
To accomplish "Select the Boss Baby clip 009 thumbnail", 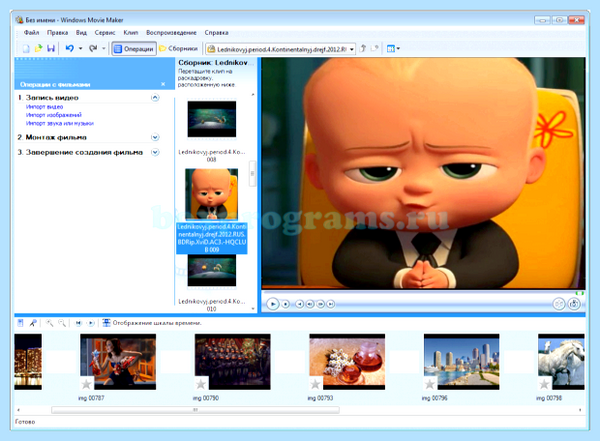I will point(212,194).
